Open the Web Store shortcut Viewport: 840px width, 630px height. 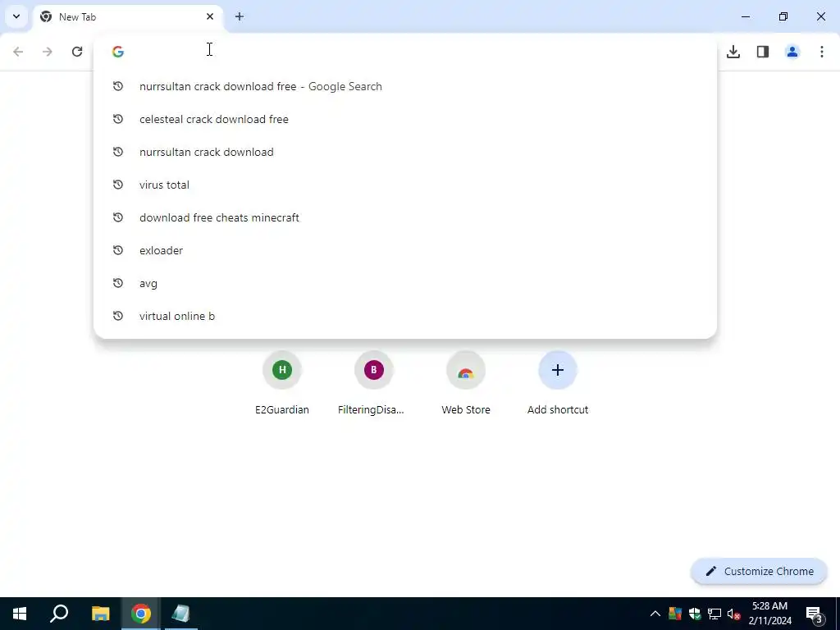466,383
